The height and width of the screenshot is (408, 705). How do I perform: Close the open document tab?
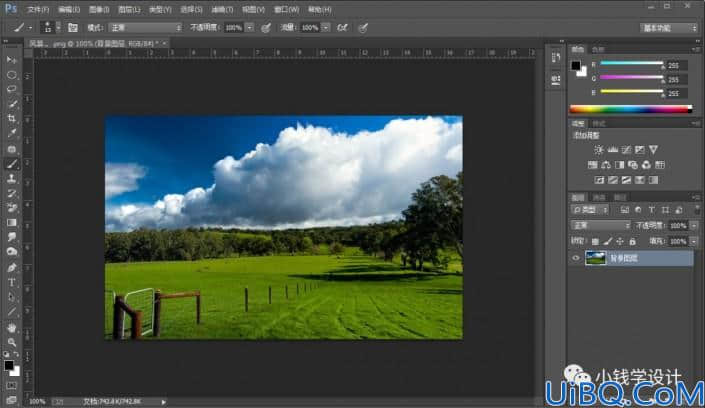click(x=165, y=43)
